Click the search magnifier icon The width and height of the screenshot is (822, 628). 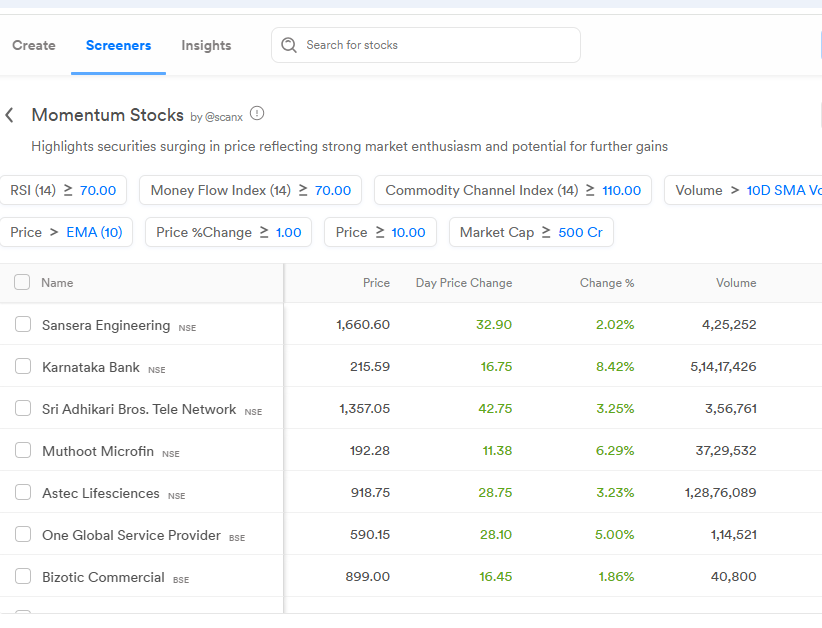[289, 45]
